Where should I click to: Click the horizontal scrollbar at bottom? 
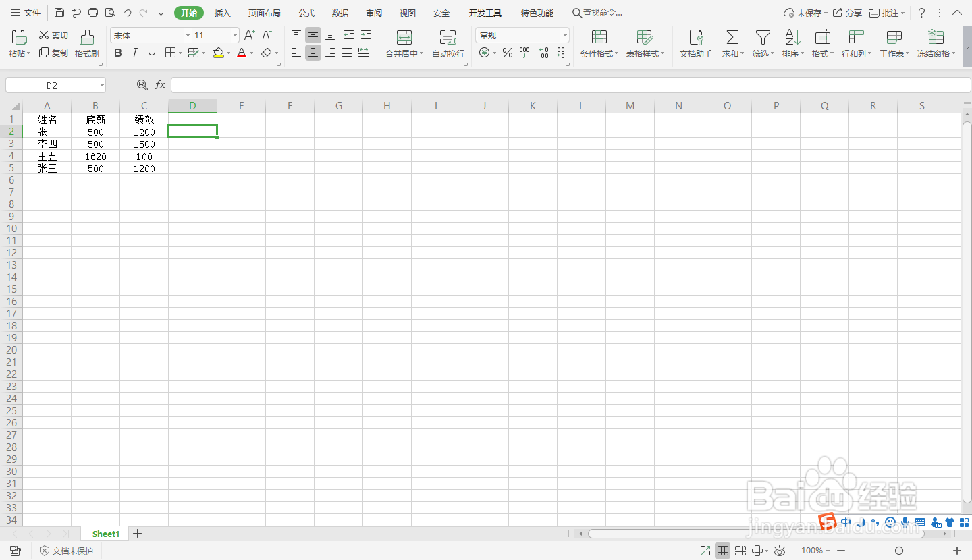pos(756,534)
